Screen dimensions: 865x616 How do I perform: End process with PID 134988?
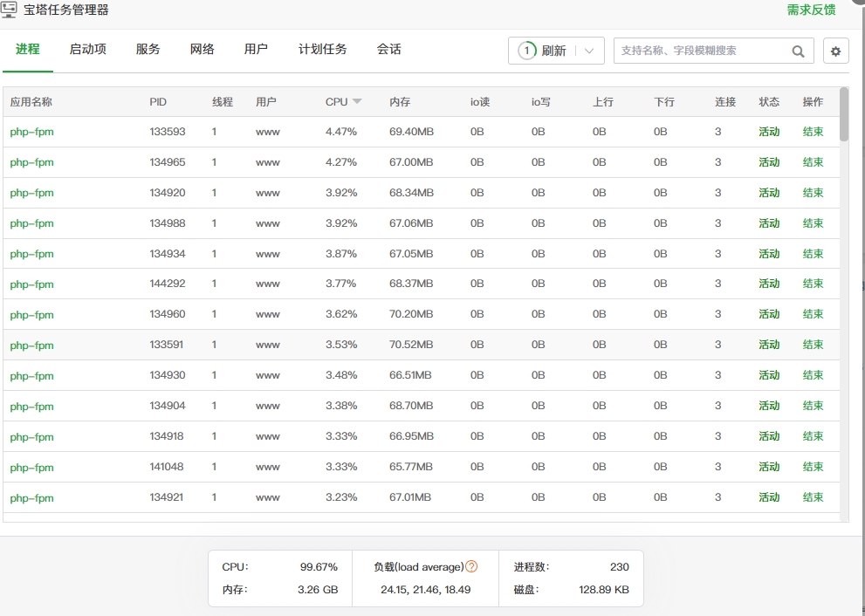coord(813,223)
